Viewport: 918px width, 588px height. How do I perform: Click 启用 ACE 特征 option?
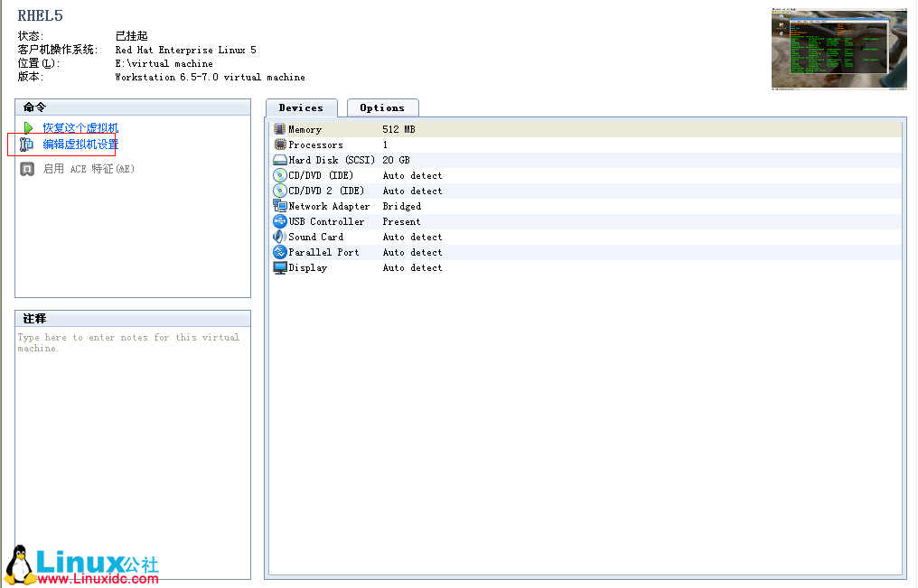[x=89, y=169]
